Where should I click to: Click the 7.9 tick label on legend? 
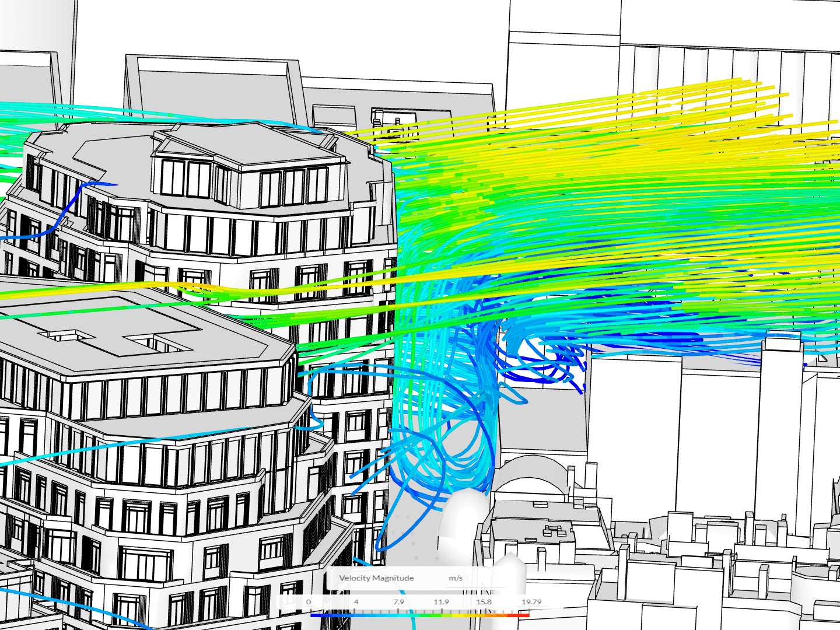398,602
